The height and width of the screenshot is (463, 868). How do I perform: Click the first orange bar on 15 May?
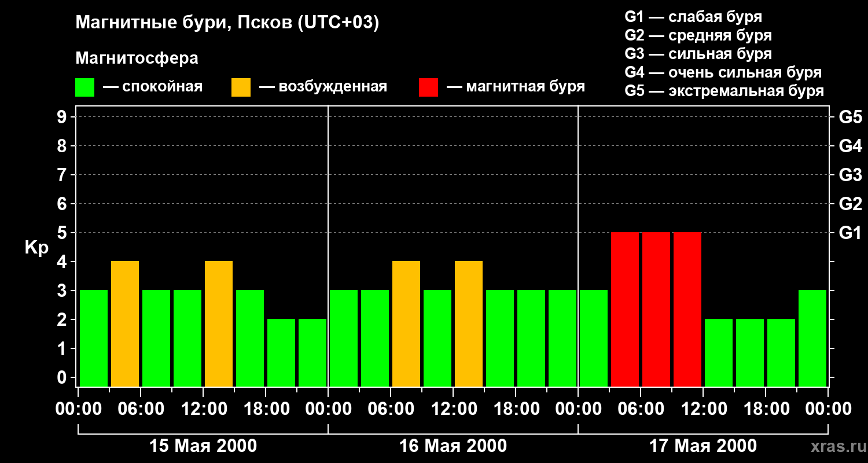coord(125,324)
